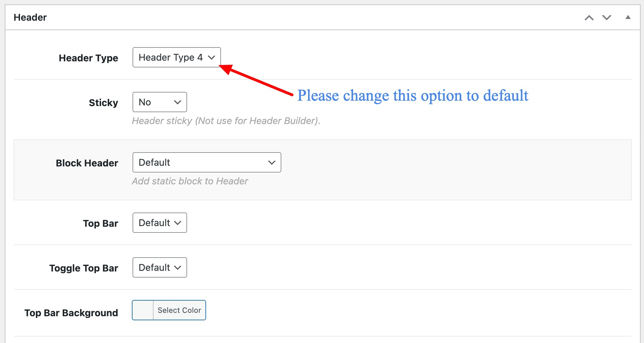Open the Sticky dropdown set to No
This screenshot has width=644, height=343.
(160, 102)
